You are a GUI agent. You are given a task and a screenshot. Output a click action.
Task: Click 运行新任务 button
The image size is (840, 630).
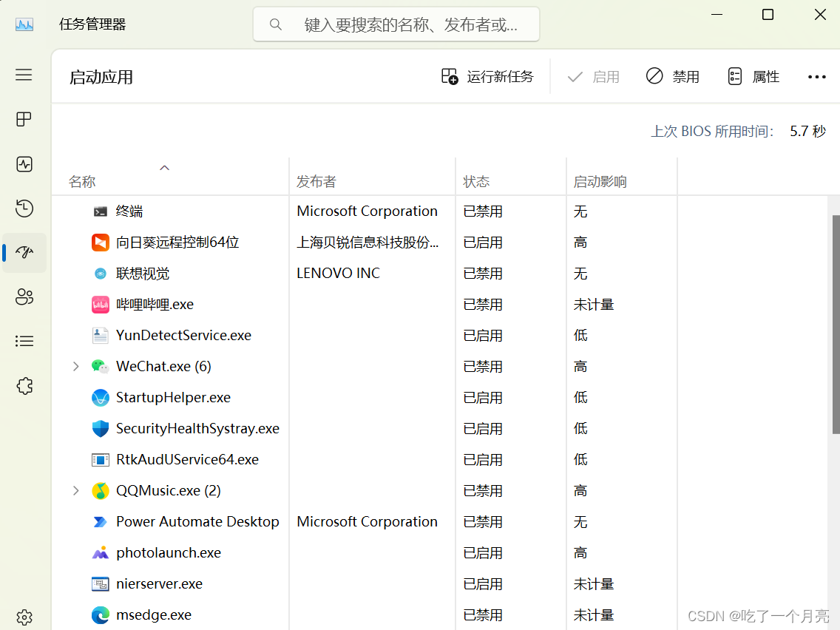click(487, 77)
